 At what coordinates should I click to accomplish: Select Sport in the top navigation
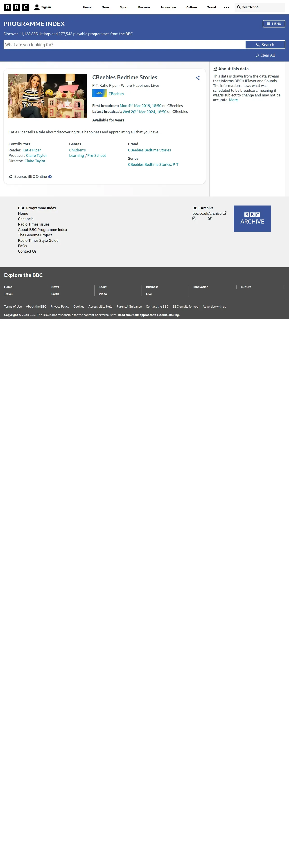tap(124, 7)
